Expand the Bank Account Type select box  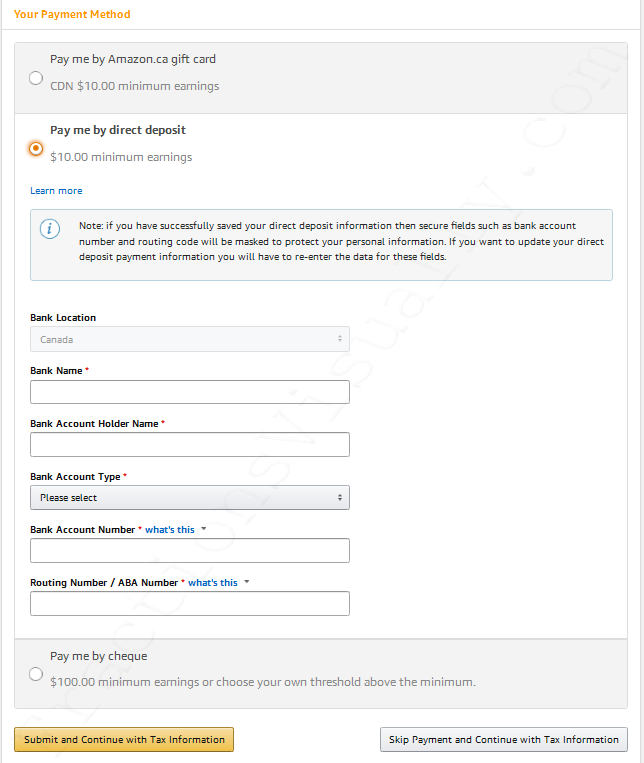[x=190, y=497]
